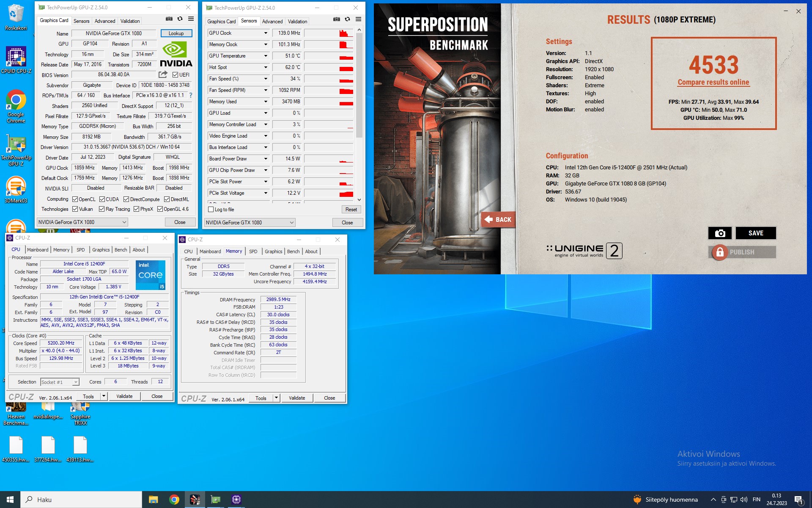Click the SAVE button in Superposition

pyautogui.click(x=756, y=233)
